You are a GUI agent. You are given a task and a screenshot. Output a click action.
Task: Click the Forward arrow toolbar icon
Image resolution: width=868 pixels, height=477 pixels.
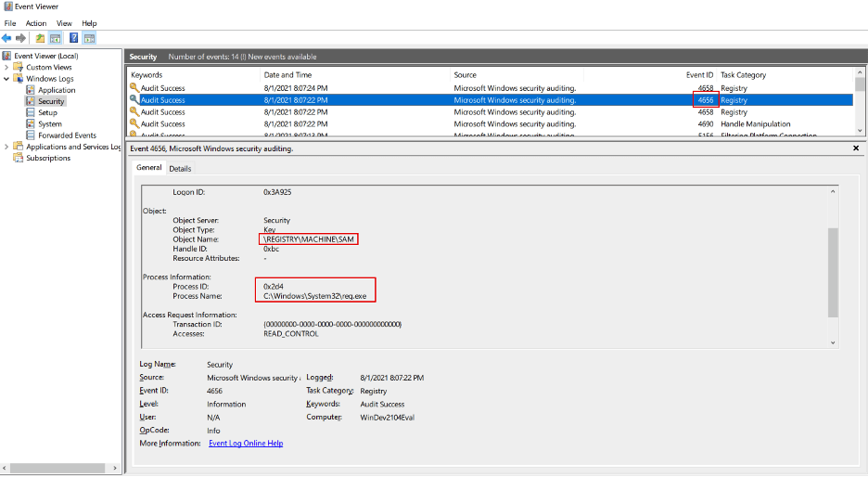(x=20, y=38)
